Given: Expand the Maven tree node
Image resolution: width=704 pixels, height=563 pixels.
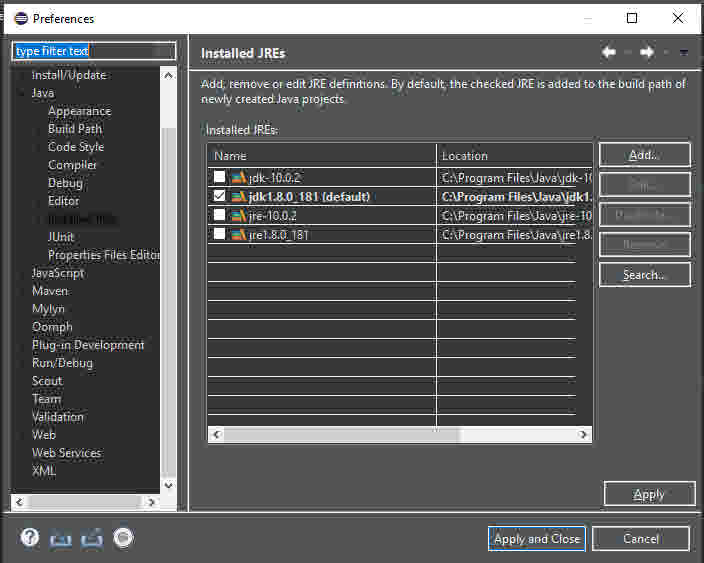Looking at the screenshot, I should [x=21, y=291].
